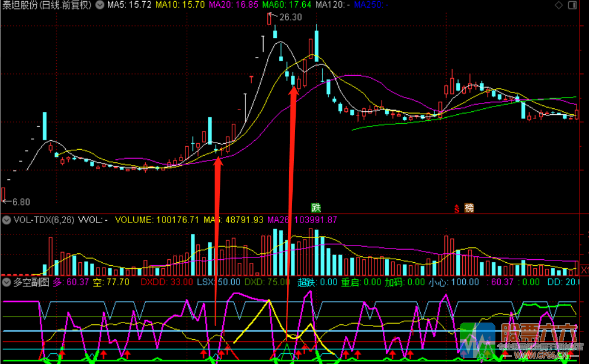Click the green 跌 marker below chart
589x364 pixels.
[316, 208]
